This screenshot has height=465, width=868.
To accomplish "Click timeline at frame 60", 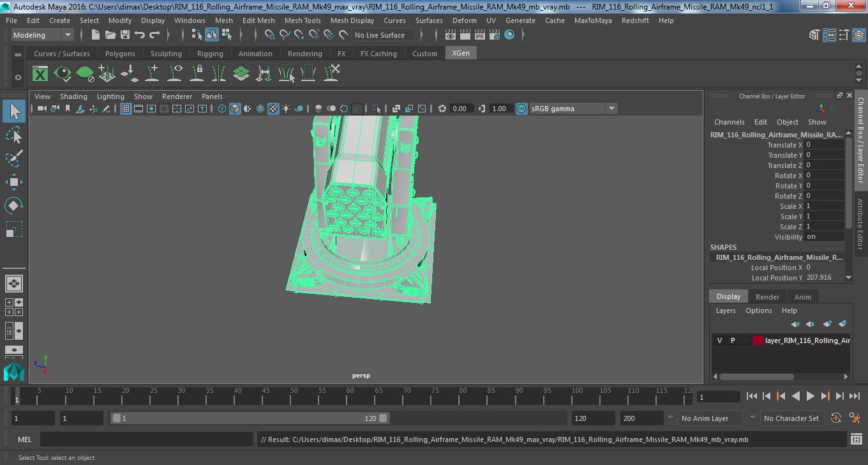I will tap(350, 396).
